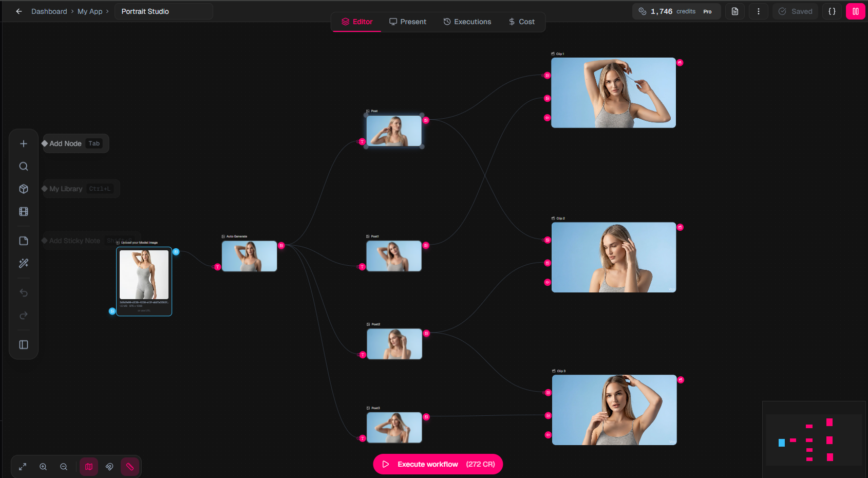The width and height of the screenshot is (868, 478).
Task: Click the zoom out magnifier icon
Action: (x=64, y=467)
